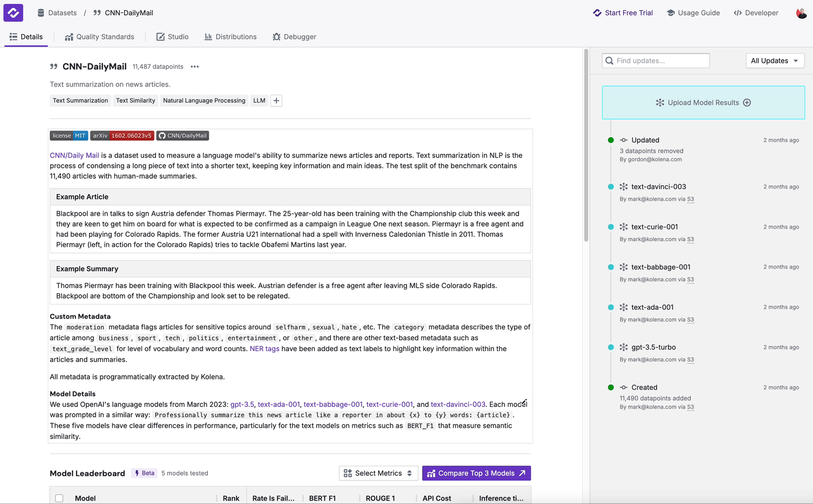Screen dimensions: 813x504
Task: Open the Developer link in header
Action: tap(756, 13)
